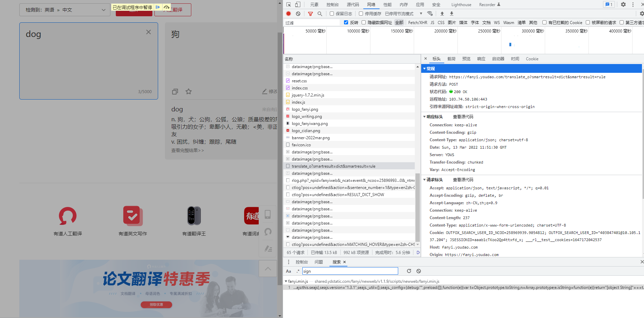Viewport: 644px width, 318px height.
Task: Switch to the Sources tab
Action: (353, 4)
